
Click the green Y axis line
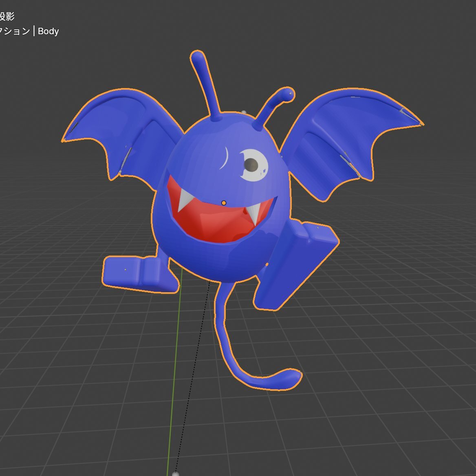coord(174,387)
